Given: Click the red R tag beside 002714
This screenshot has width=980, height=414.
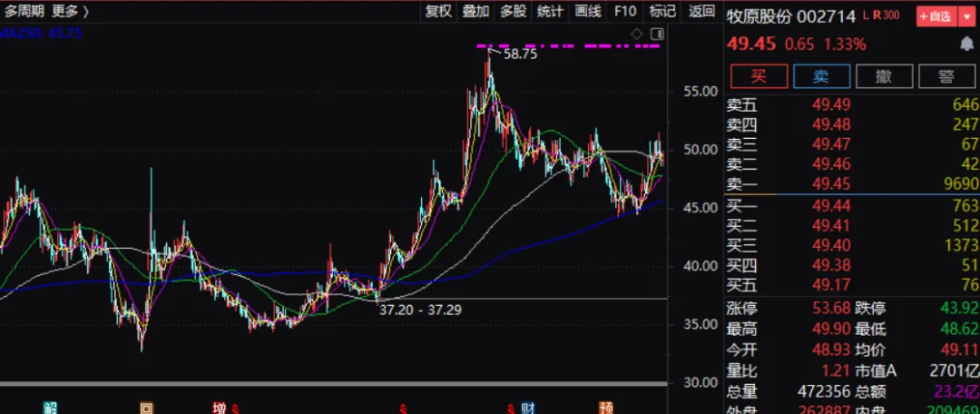Looking at the screenshot, I should point(877,15).
